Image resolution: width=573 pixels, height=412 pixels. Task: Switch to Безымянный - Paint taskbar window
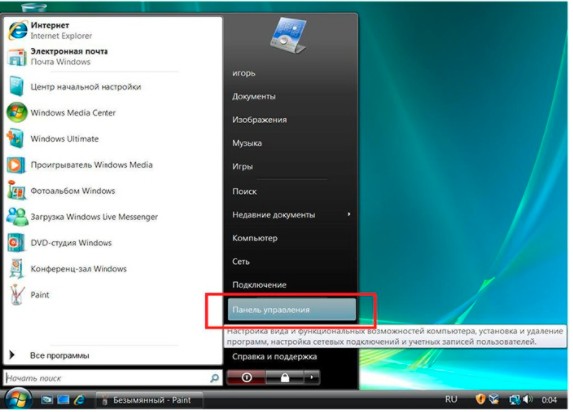[149, 400]
